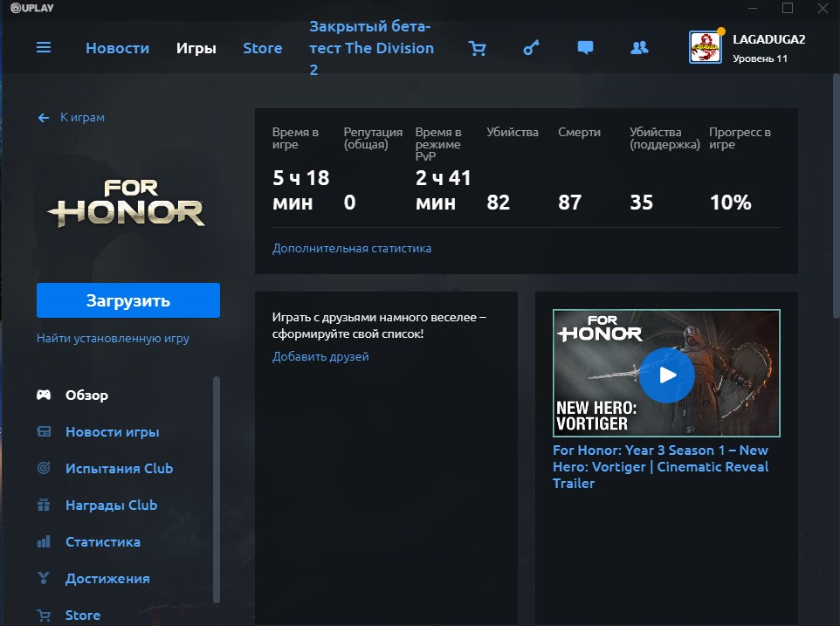Select Новости игры in the sidebar
Image resolution: width=840 pixels, height=626 pixels.
[x=113, y=431]
